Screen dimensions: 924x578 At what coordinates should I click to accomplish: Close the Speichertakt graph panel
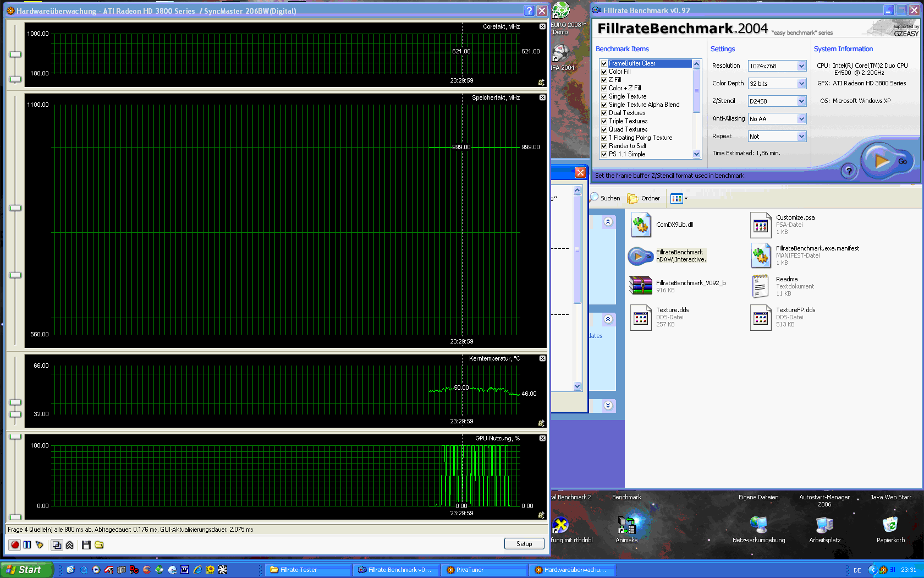click(542, 97)
